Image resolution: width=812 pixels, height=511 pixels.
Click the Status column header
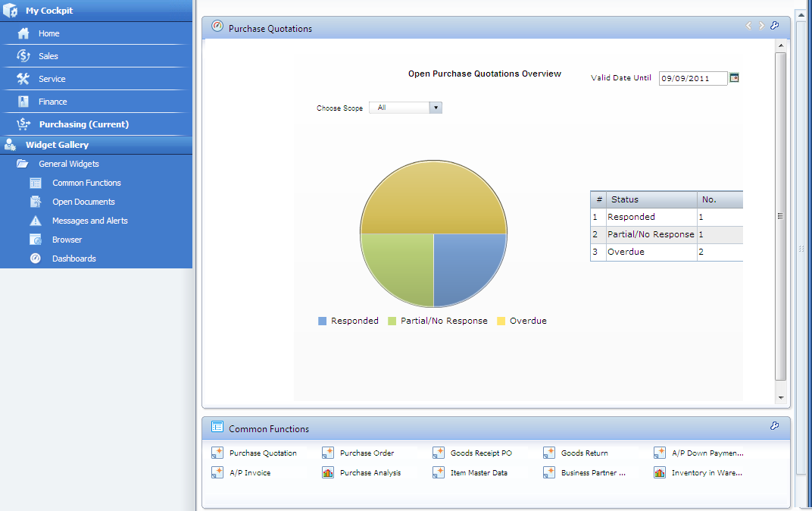[x=651, y=199]
